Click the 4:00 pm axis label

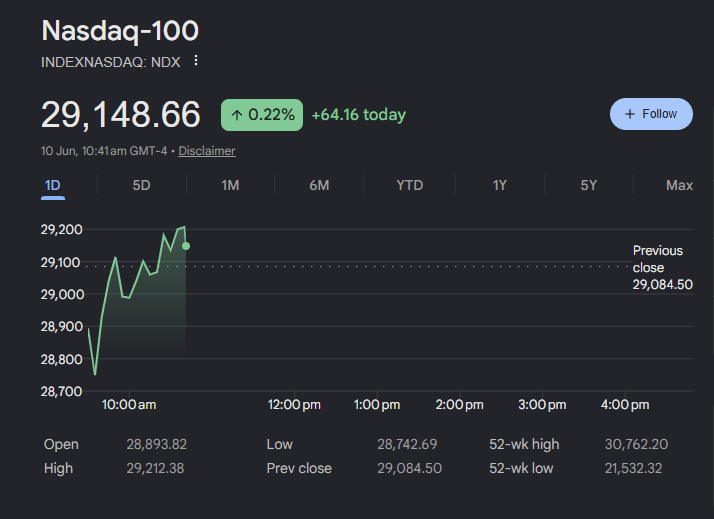pos(625,405)
